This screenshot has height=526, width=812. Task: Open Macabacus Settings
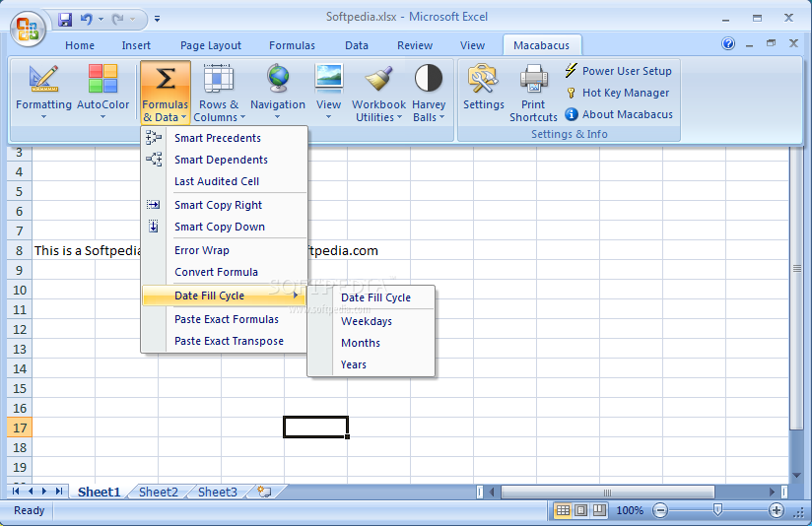(x=483, y=87)
